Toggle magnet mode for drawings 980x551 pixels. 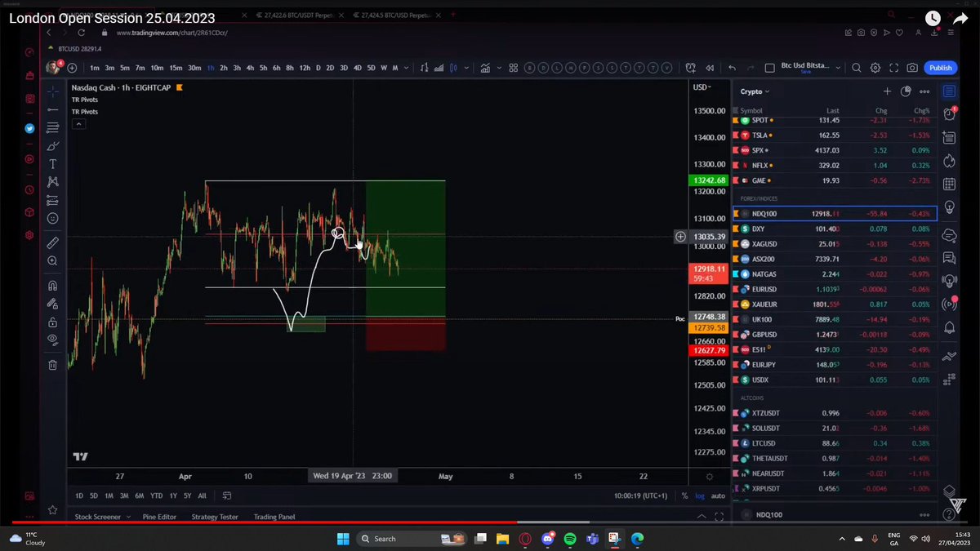[x=52, y=285]
